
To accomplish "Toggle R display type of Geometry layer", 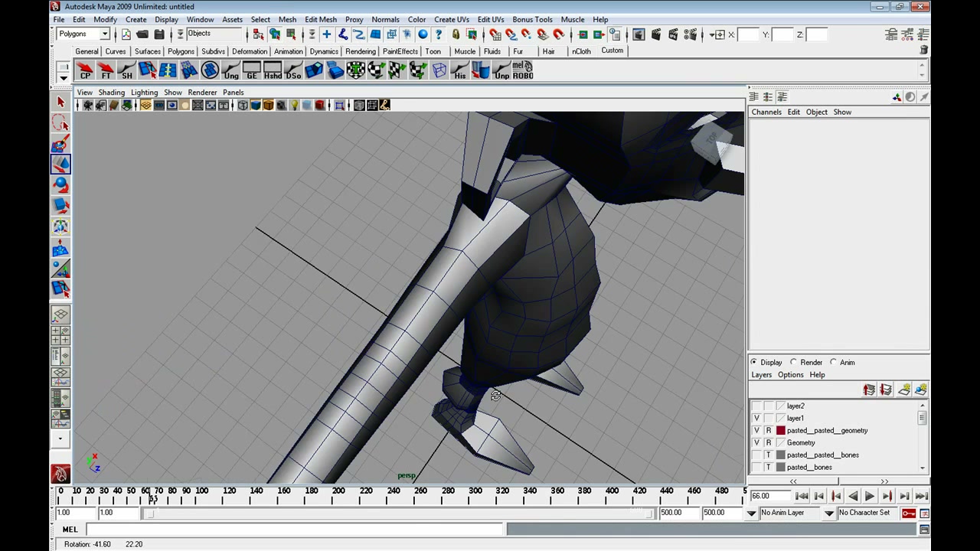I will point(769,443).
